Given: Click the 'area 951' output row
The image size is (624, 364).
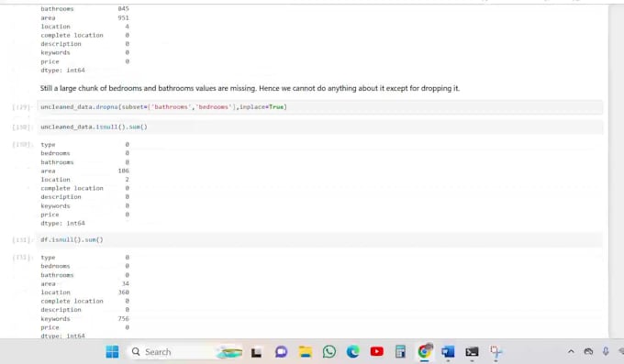Looking at the screenshot, I should coord(84,18).
